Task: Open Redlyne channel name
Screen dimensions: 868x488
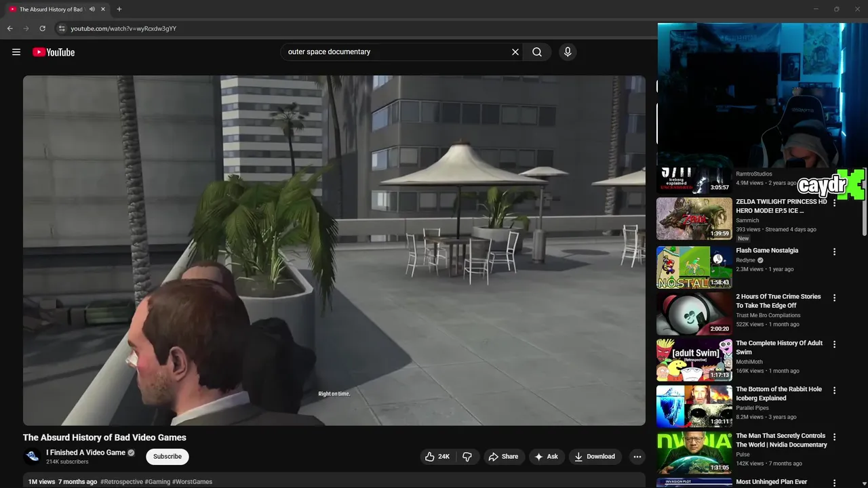Action: point(746,260)
